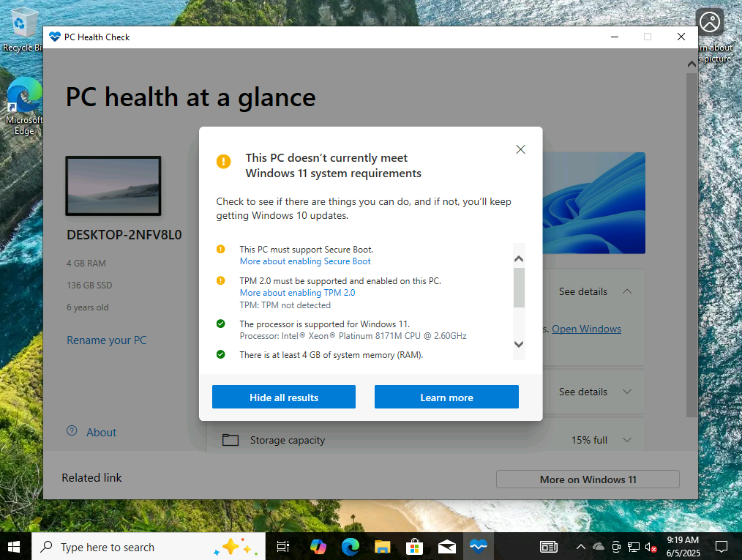
Task: Open File Explorer from the taskbar
Action: click(383, 547)
